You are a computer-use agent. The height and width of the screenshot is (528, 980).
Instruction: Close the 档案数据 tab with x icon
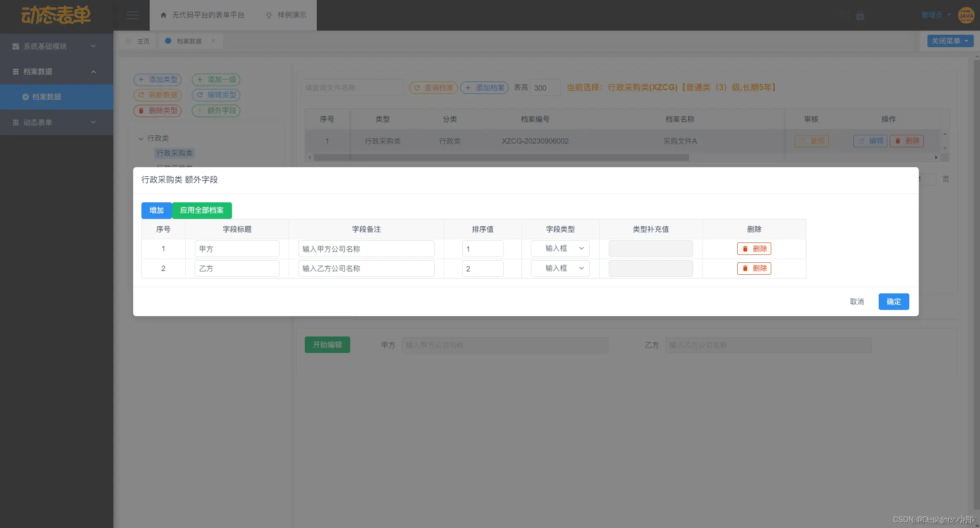213,41
